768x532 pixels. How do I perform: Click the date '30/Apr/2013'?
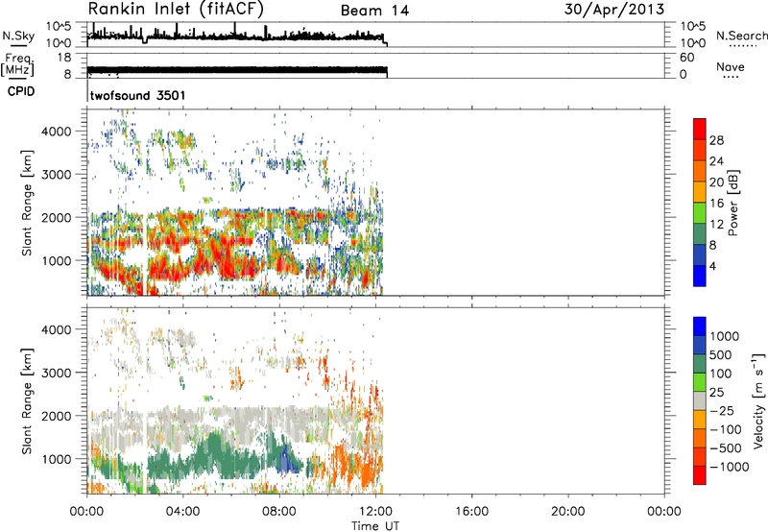pyautogui.click(x=614, y=10)
